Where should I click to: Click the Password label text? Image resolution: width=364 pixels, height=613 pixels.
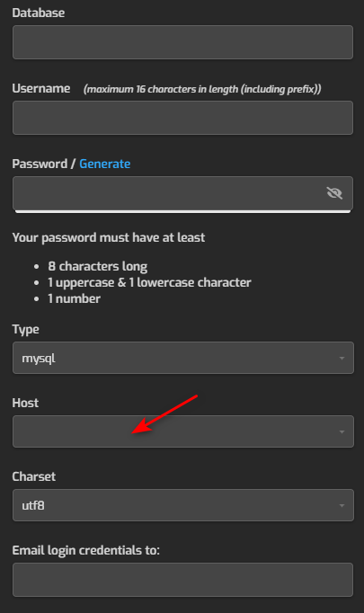pyautogui.click(x=40, y=164)
